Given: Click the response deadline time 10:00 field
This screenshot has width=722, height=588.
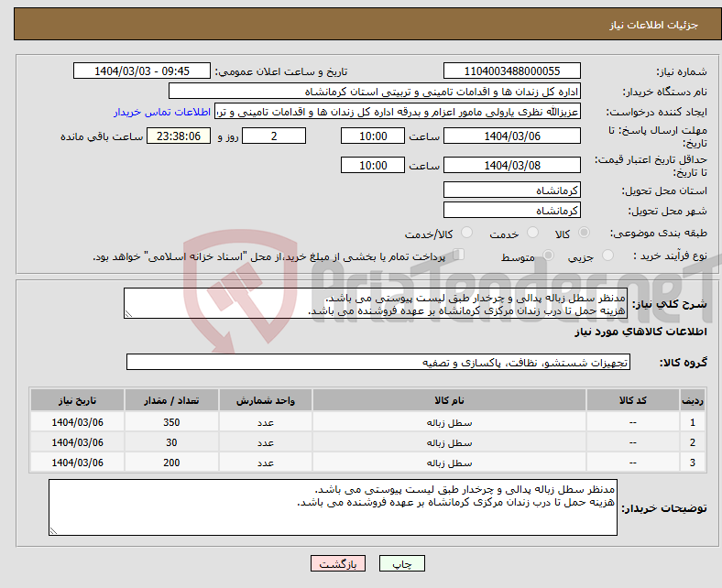Looking at the screenshot, I should click(373, 136).
